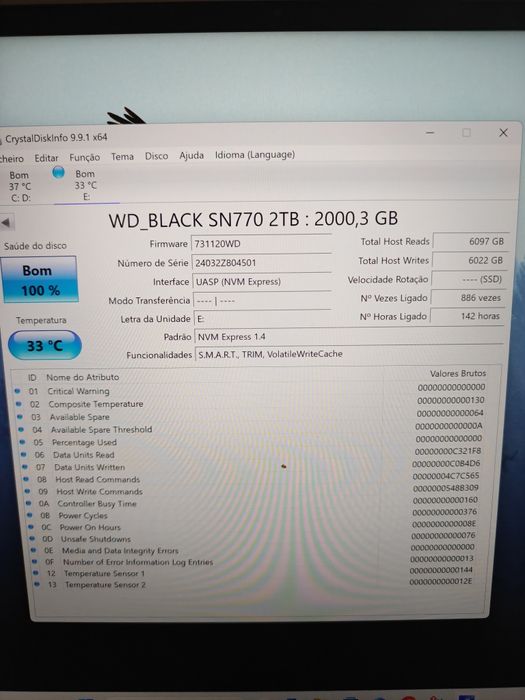The width and height of the screenshot is (525, 700).
Task: Select the Power On Hours row
Action: coord(254,525)
